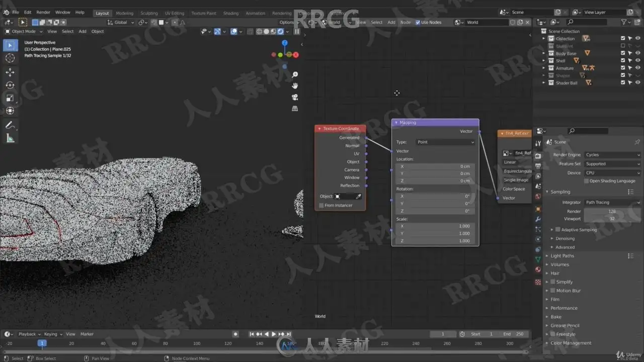Select the Measure tool
This screenshot has height=362, width=644.
tap(10, 138)
